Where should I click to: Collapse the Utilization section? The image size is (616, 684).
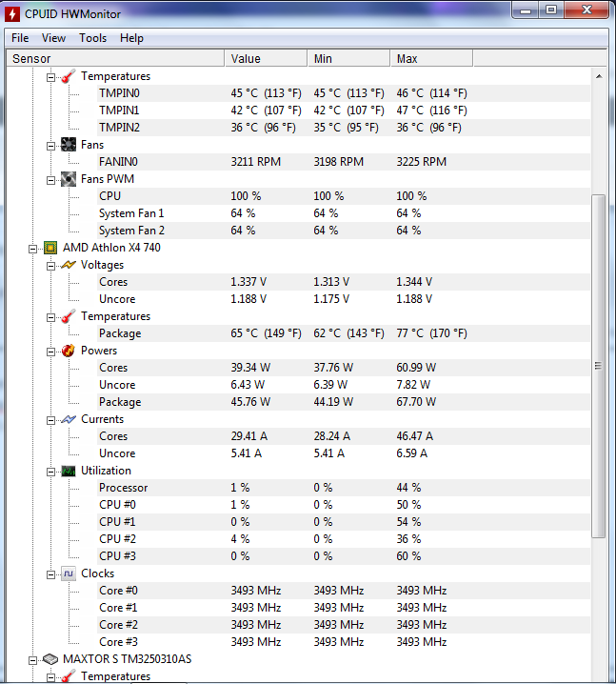[50, 471]
